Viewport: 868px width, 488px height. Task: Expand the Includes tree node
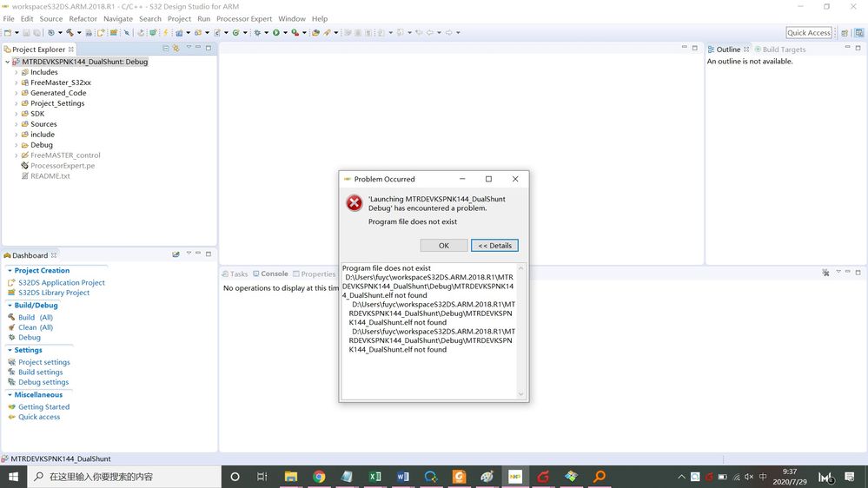(x=16, y=72)
